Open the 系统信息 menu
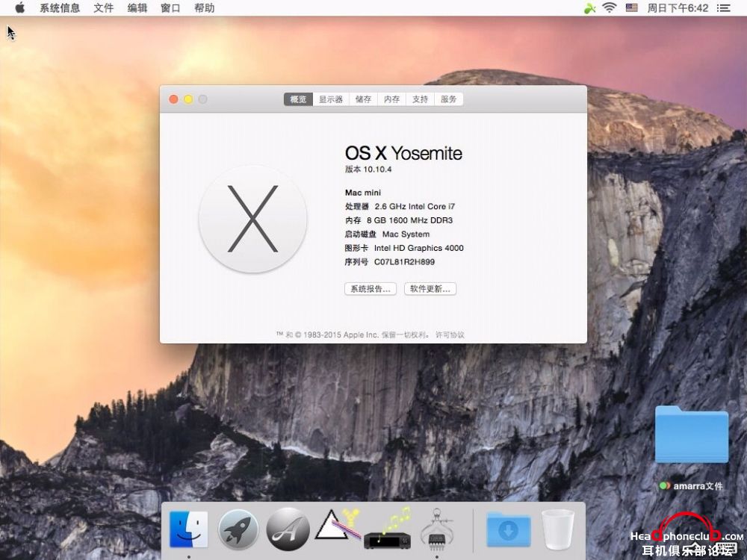Viewport: 747px width, 560px height. (x=60, y=8)
